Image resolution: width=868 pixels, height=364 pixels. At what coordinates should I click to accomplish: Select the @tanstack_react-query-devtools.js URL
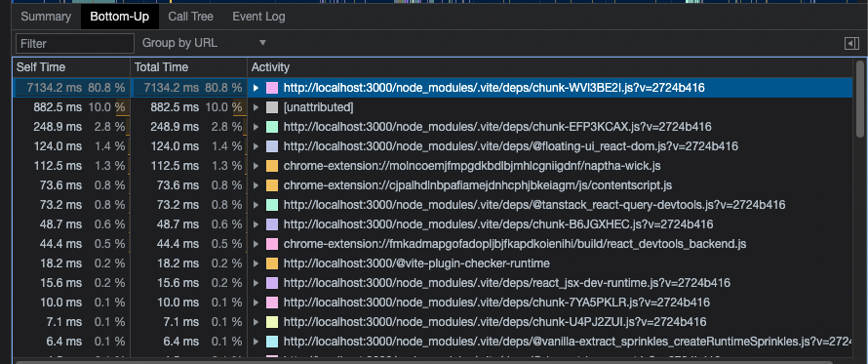[x=534, y=205]
